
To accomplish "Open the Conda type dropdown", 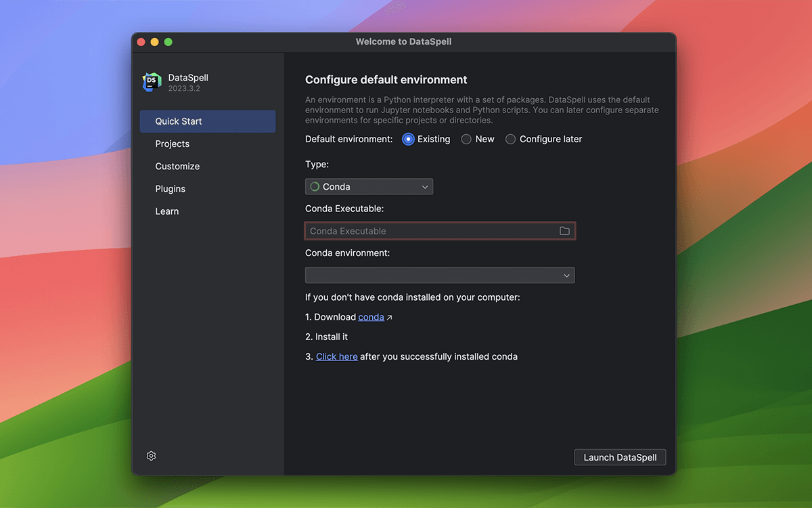I will (369, 186).
